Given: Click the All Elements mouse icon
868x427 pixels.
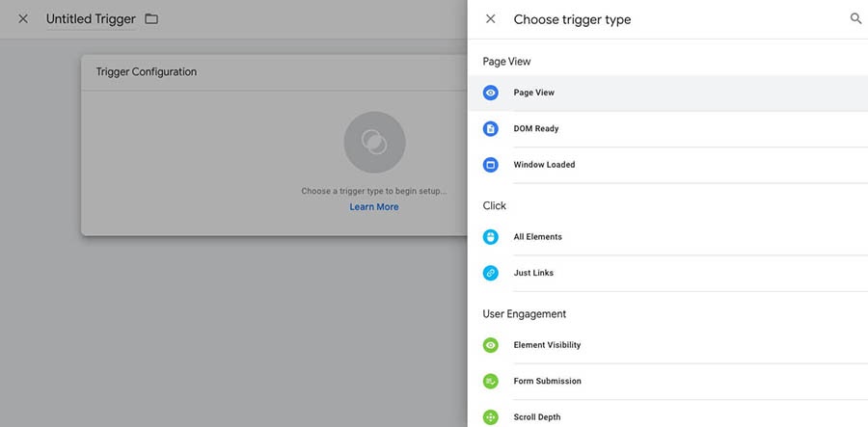Looking at the screenshot, I should click(491, 237).
